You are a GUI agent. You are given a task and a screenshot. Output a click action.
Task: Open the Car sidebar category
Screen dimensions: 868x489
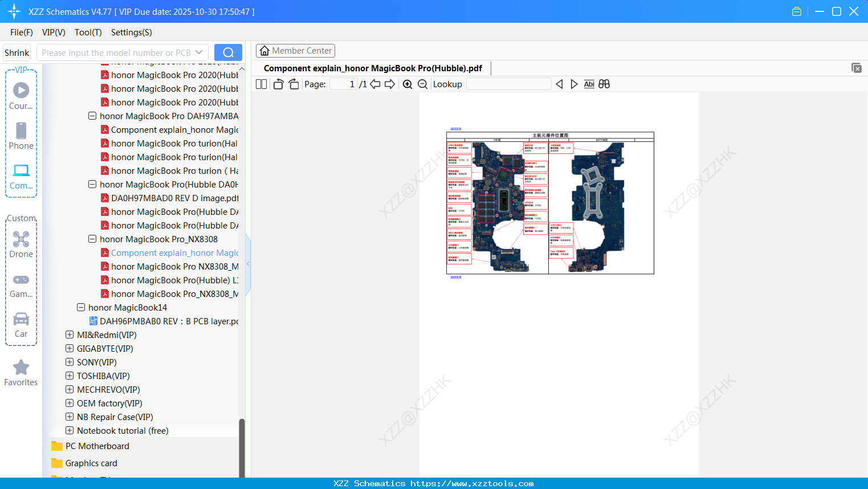21,325
